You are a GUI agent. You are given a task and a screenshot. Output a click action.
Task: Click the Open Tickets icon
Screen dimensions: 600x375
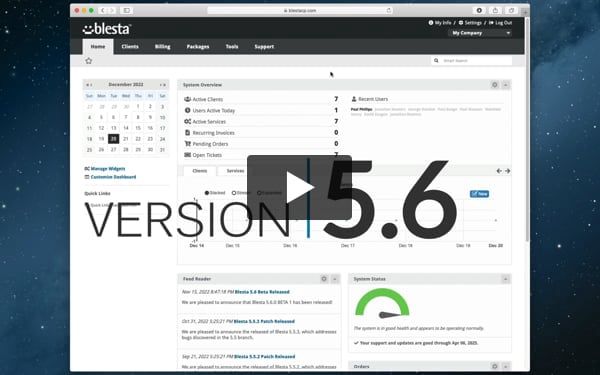[188, 155]
